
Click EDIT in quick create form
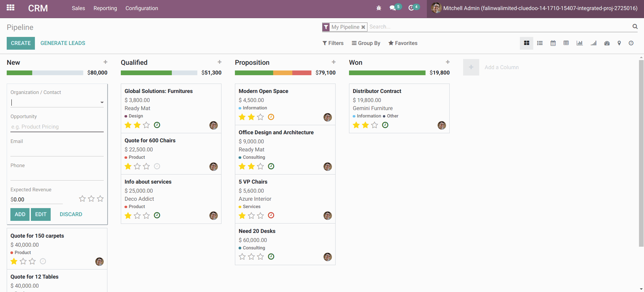coord(41,214)
